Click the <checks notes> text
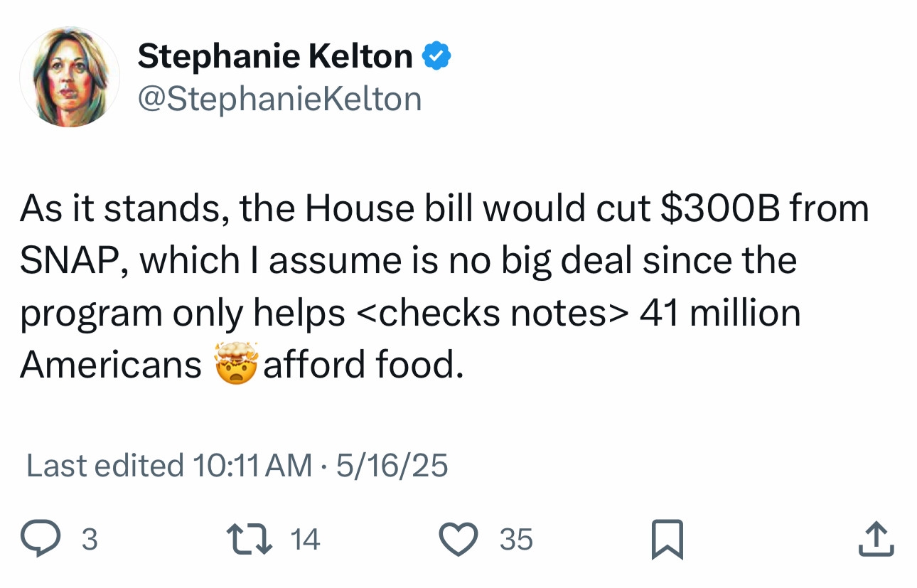 491,313
